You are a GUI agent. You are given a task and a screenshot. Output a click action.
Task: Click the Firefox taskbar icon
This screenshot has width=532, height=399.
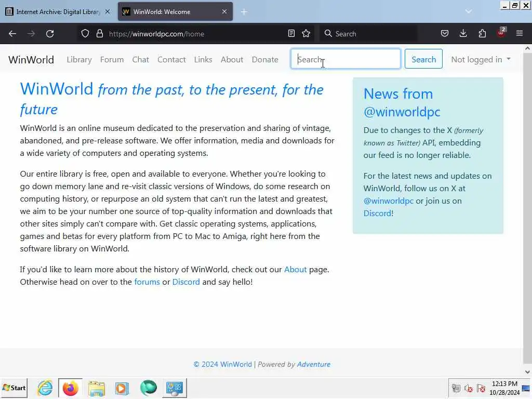(70, 388)
